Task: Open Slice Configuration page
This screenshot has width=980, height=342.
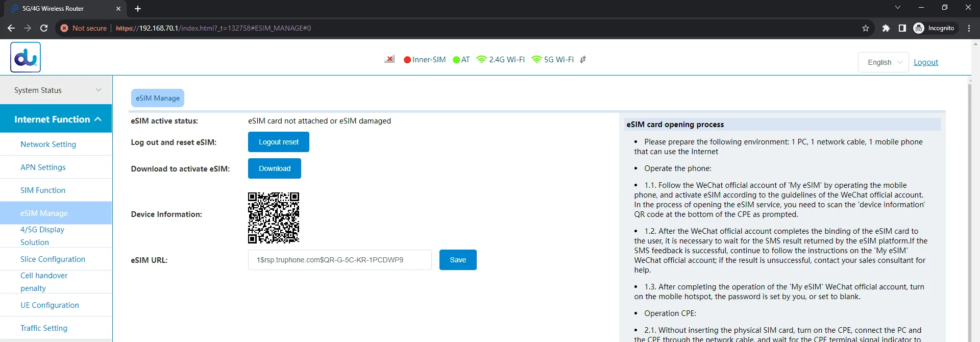Action: click(x=53, y=259)
